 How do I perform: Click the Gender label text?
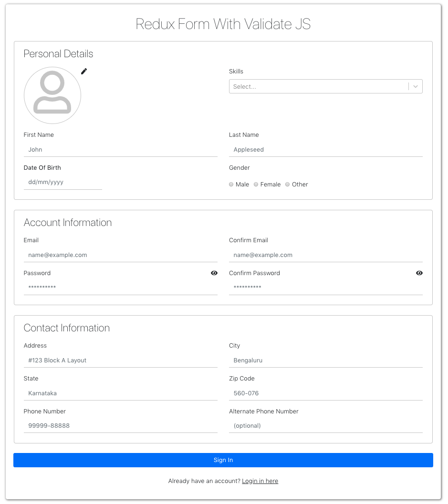pos(240,168)
